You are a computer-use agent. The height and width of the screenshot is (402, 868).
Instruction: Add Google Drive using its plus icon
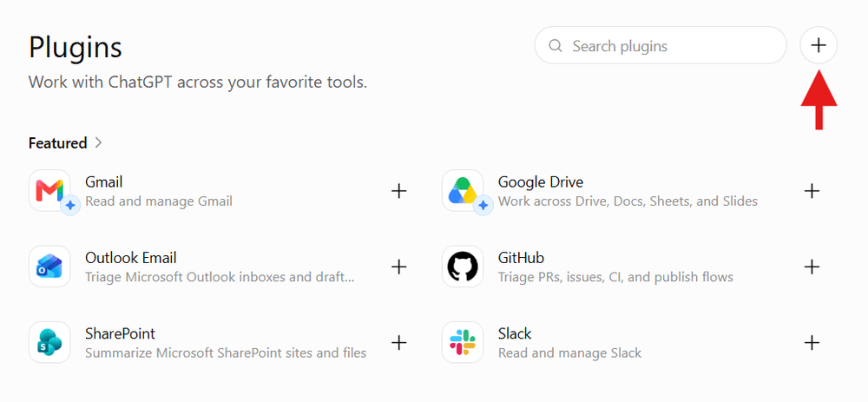click(812, 191)
